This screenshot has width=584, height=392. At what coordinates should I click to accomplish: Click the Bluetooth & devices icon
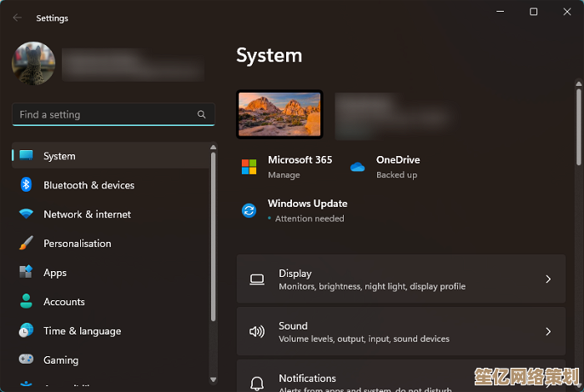tap(26, 185)
